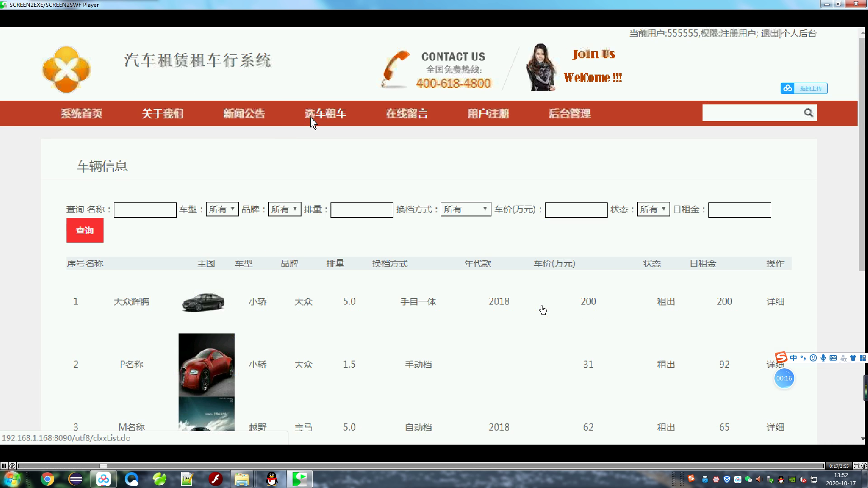Screen dimensions: 868x488
Task: Open the IME soft keyboard icon
Action: (833, 358)
